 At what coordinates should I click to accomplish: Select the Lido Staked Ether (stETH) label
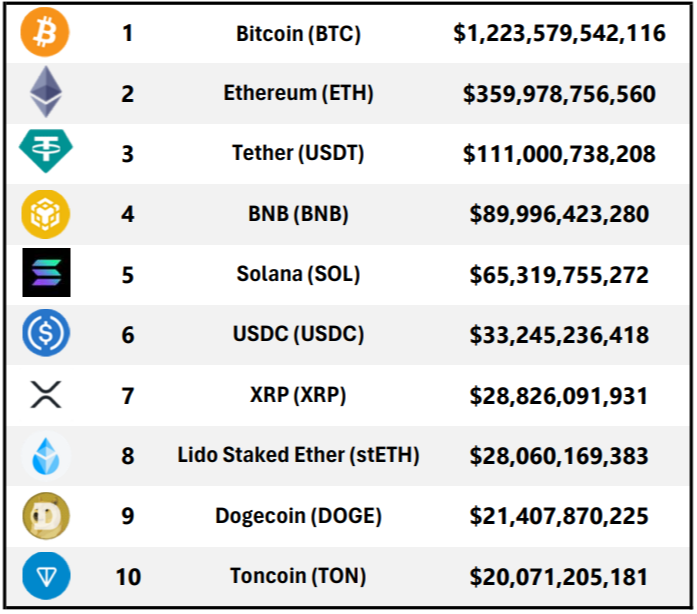(x=298, y=456)
